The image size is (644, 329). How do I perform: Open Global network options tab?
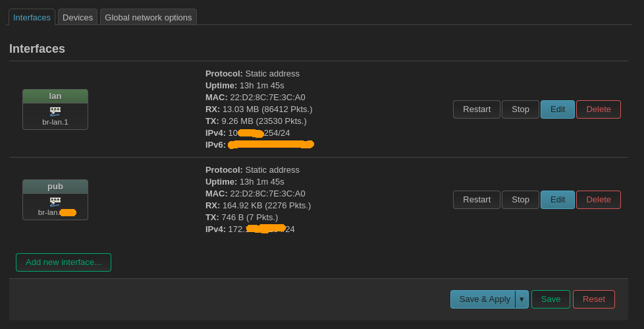(x=148, y=17)
